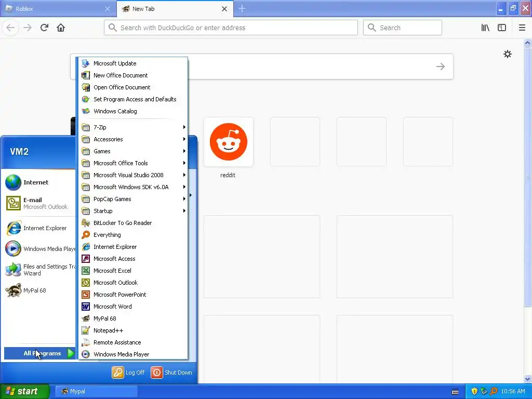The image size is (532, 399).
Task: Select Open Office Document entry
Action: click(133, 87)
